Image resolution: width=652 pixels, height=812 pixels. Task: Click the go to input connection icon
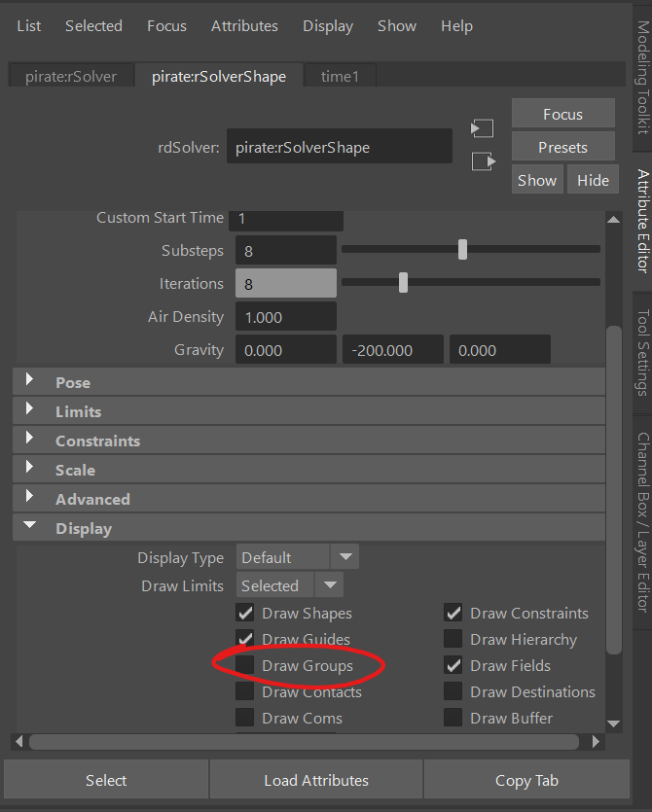click(x=483, y=129)
